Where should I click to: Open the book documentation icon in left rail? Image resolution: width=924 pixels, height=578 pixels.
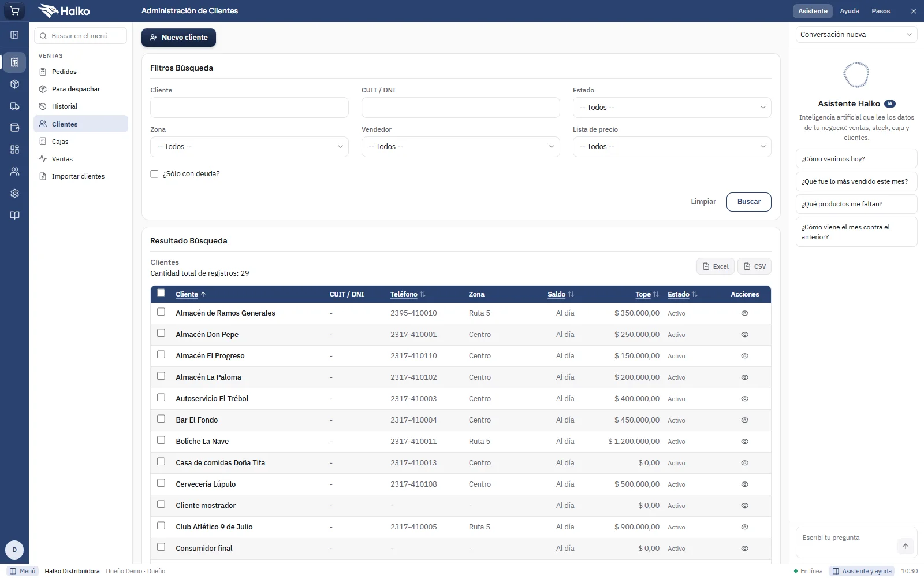14,215
